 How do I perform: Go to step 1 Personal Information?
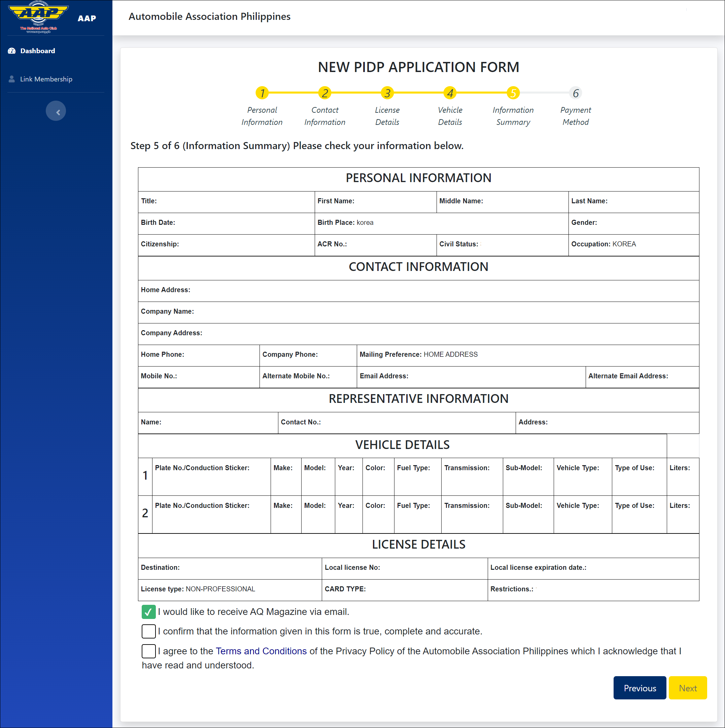coord(262,93)
